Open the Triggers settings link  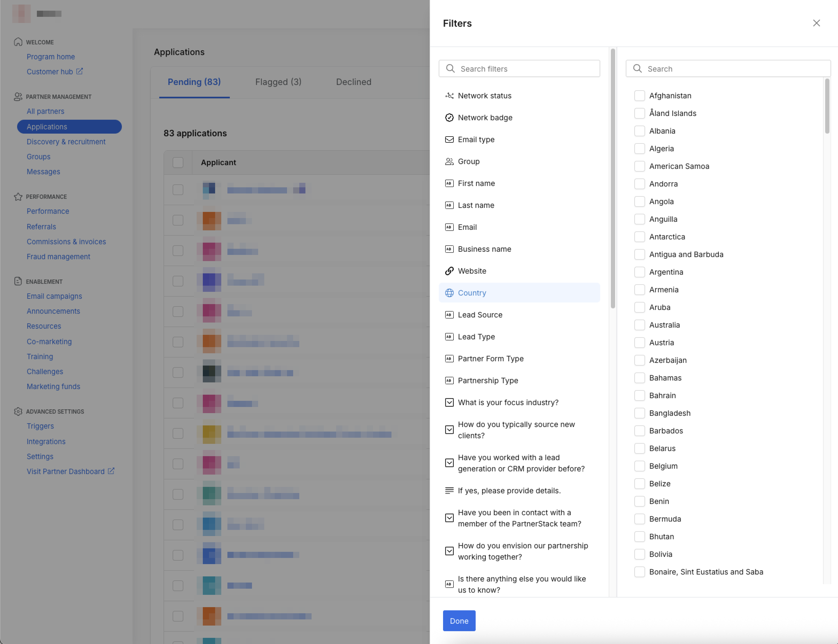pyautogui.click(x=40, y=426)
